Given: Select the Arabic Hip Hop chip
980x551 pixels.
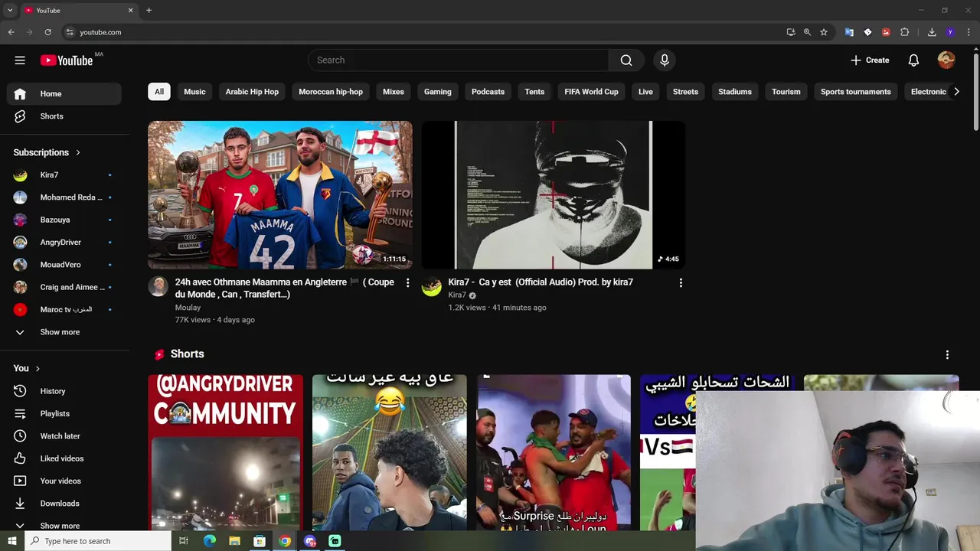Looking at the screenshot, I should pyautogui.click(x=252, y=92).
